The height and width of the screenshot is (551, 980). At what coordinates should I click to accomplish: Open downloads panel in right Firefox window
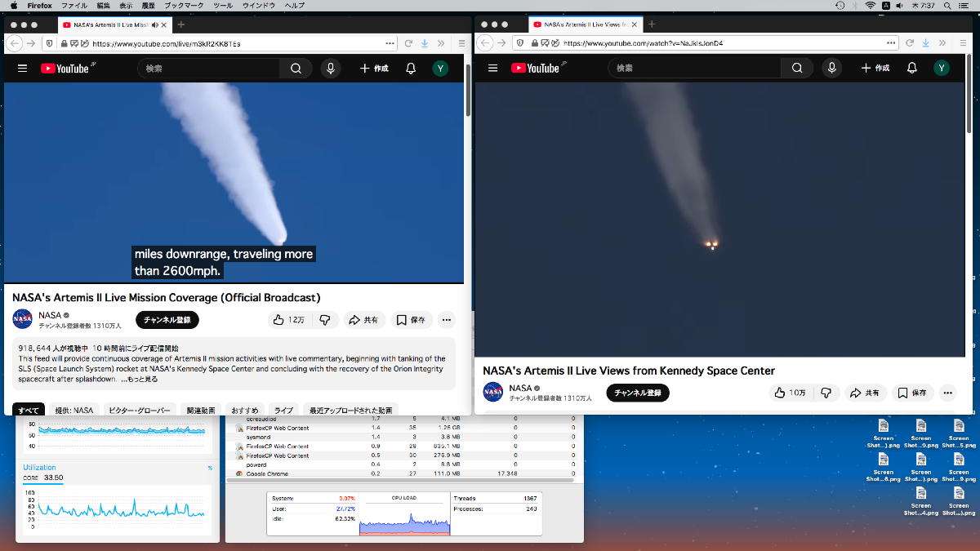pos(926,43)
